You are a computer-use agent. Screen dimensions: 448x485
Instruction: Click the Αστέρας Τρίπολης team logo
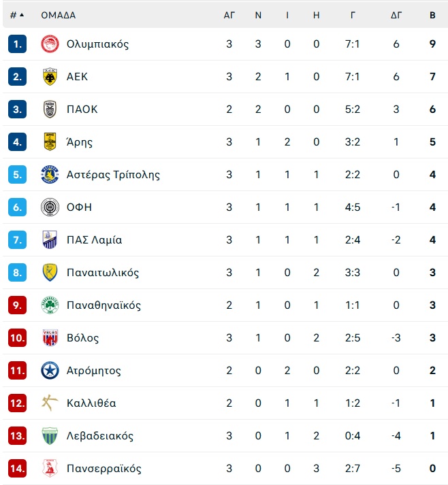(x=50, y=174)
